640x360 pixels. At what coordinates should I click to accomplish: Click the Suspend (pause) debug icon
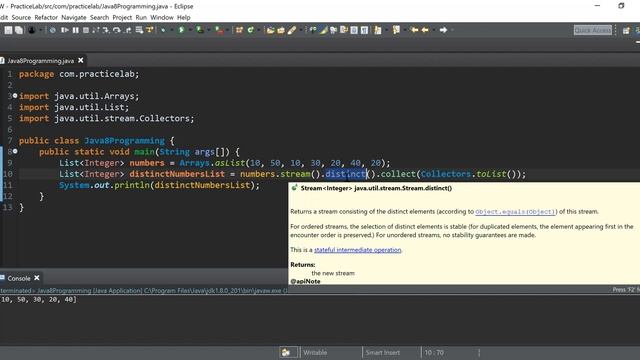pos(76,30)
